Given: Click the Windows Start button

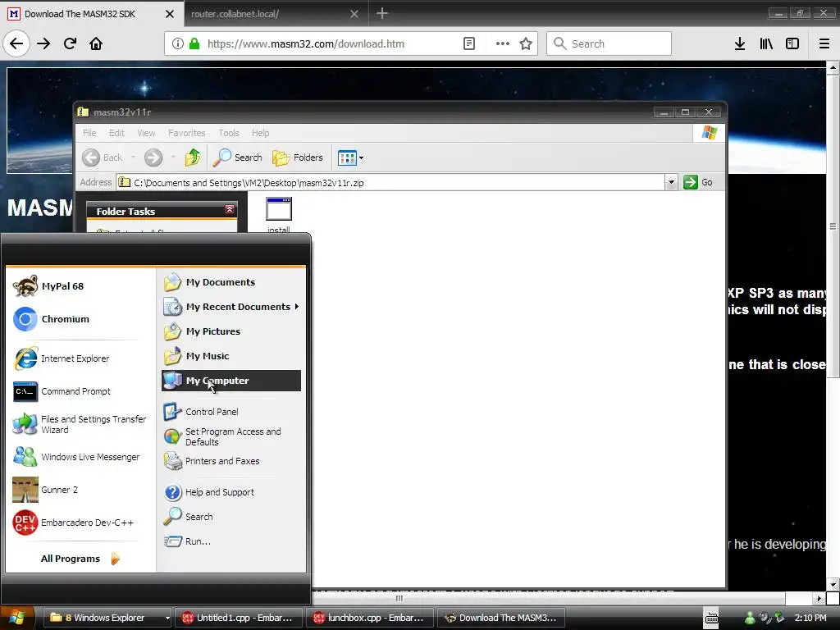Looking at the screenshot, I should pyautogui.click(x=17, y=618).
